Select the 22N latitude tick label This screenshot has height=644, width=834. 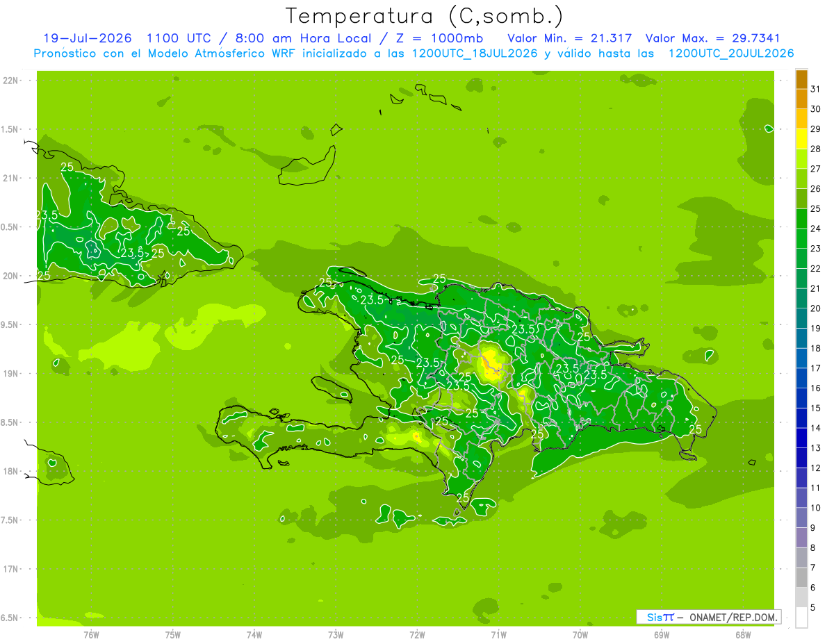tap(10, 81)
